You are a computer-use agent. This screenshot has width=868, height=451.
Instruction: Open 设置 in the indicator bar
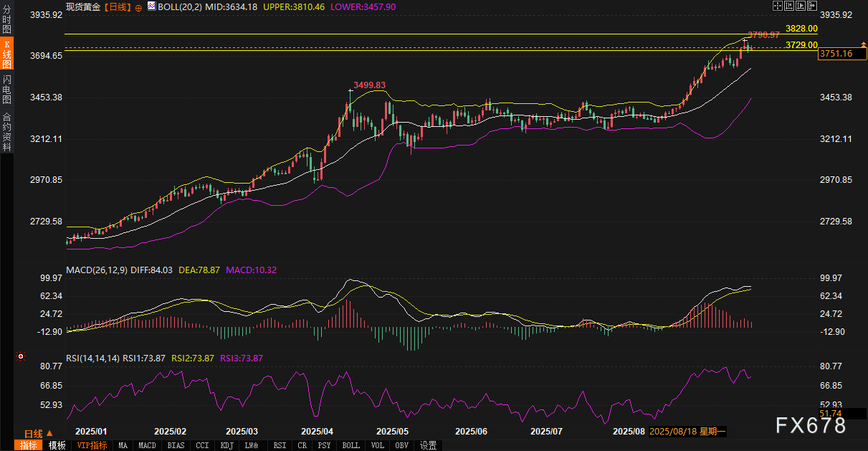point(429,445)
